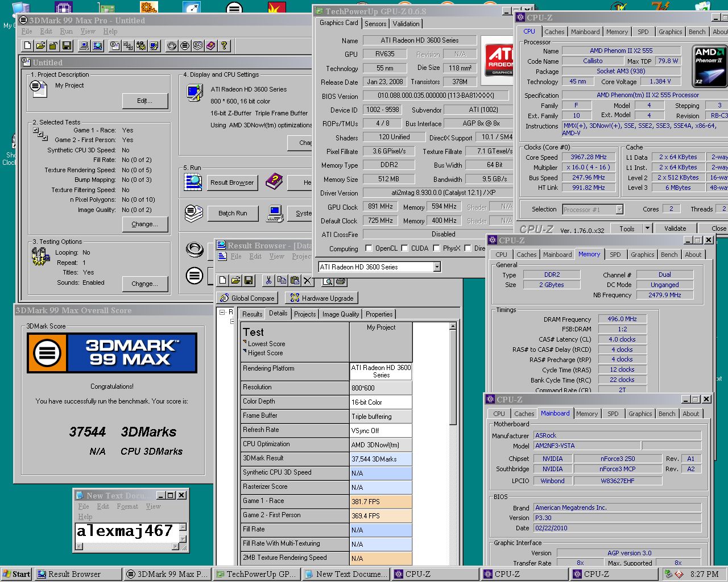The image size is (728, 582).
Task: Click Paste icon in Result Browser toolbar
Action: tap(295, 280)
